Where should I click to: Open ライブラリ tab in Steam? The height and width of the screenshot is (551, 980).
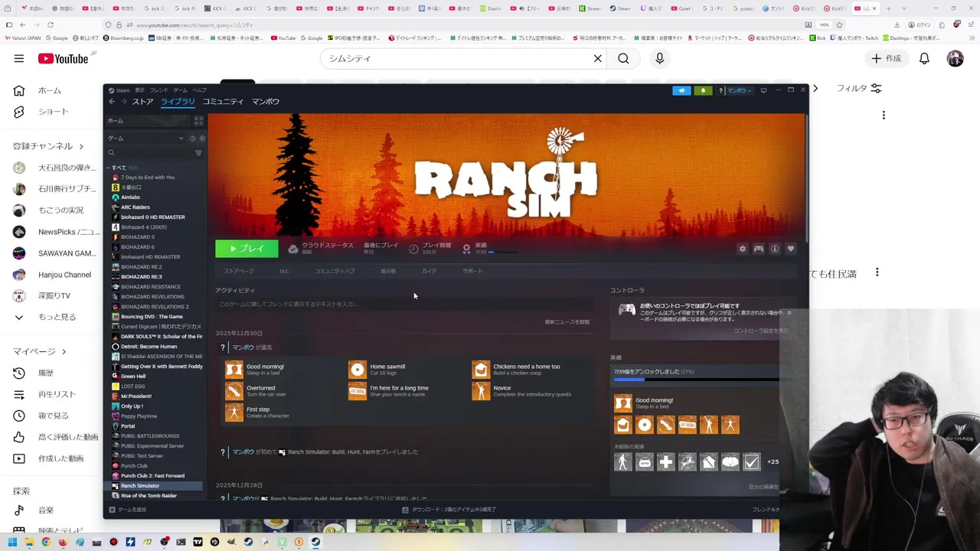click(178, 102)
